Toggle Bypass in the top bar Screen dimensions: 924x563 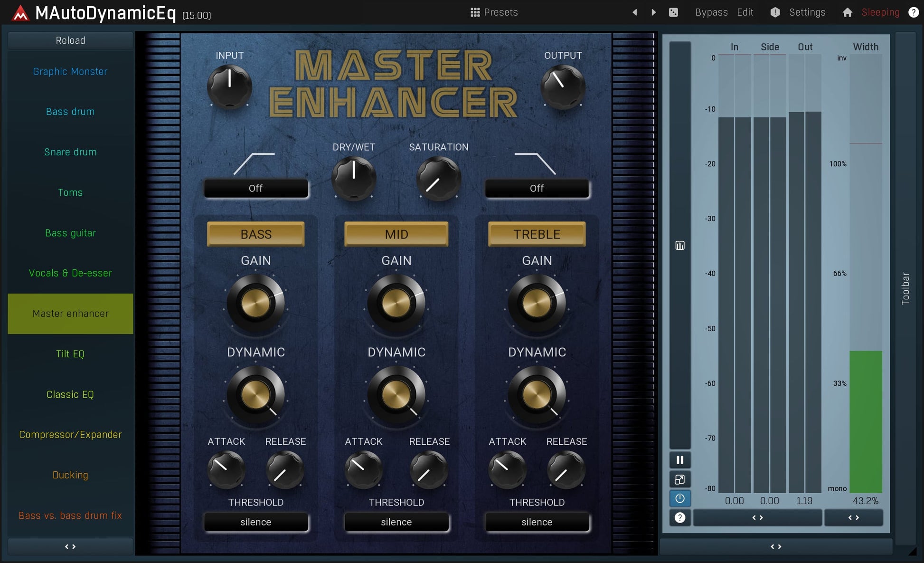point(711,12)
